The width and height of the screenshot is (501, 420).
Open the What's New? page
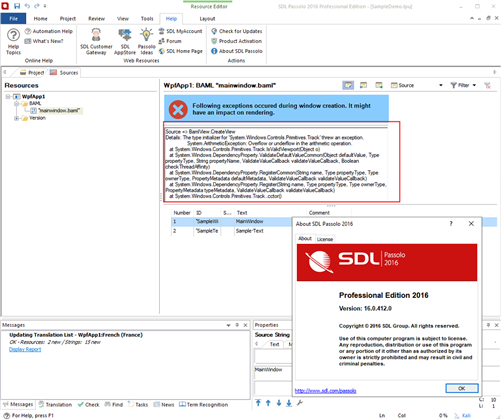[44, 41]
